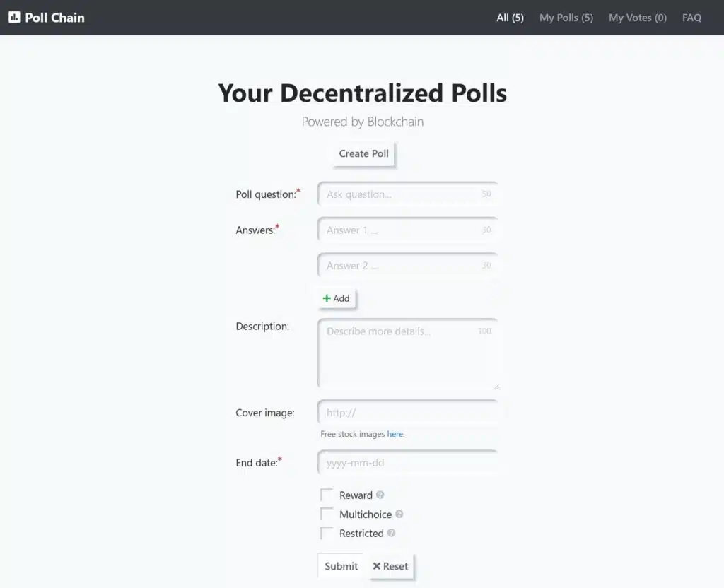The height and width of the screenshot is (588, 724).
Task: Select the End date field
Action: pyautogui.click(x=408, y=463)
